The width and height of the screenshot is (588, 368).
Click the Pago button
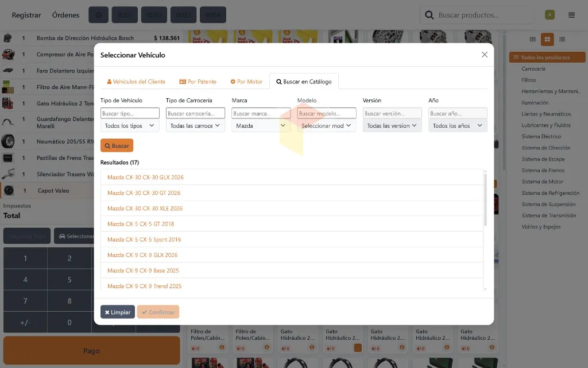click(91, 351)
